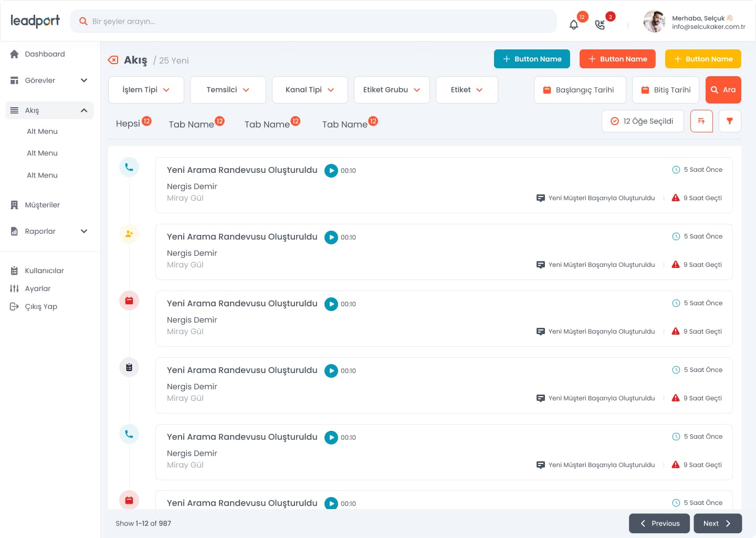Click the phone icon on first timeline entry

pos(129,167)
